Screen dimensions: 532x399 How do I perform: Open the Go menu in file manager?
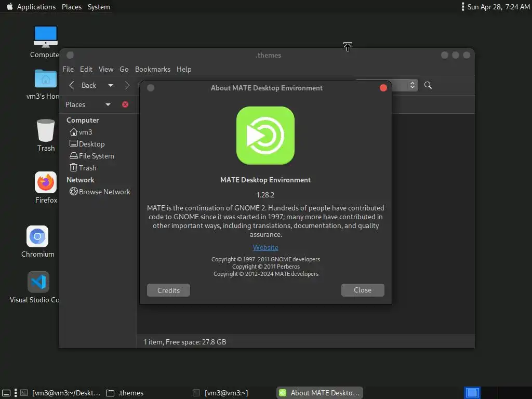(x=124, y=69)
